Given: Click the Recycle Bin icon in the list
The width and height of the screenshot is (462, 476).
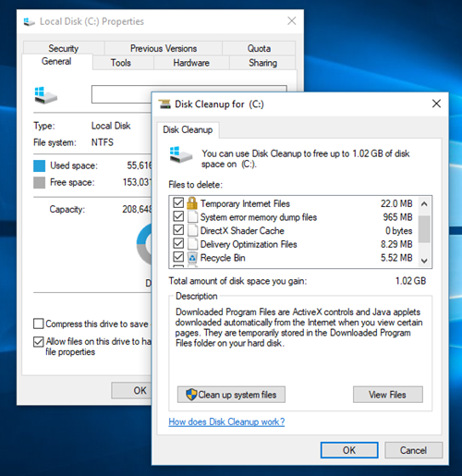Looking at the screenshot, I should (x=192, y=258).
